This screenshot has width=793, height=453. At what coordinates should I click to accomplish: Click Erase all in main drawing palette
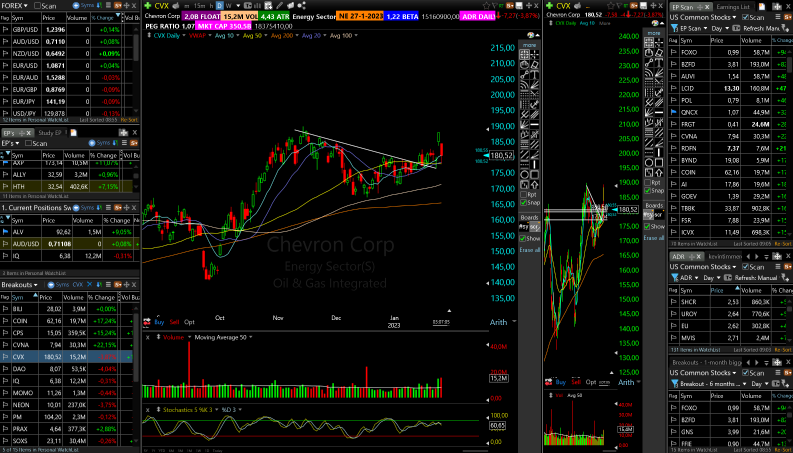(530, 249)
